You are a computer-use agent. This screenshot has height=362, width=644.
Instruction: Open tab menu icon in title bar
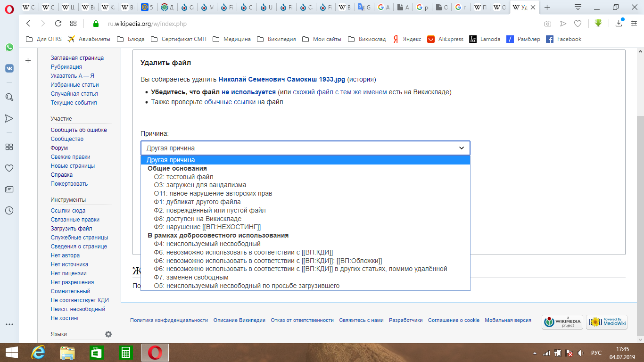coord(578,8)
